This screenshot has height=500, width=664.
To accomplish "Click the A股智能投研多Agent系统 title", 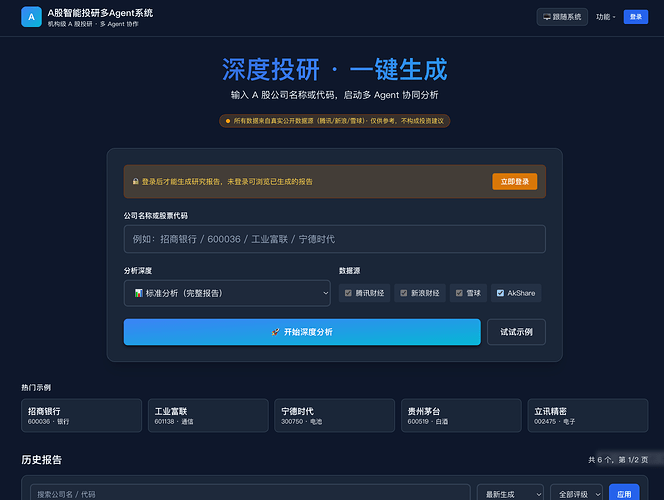I will coord(100,13).
